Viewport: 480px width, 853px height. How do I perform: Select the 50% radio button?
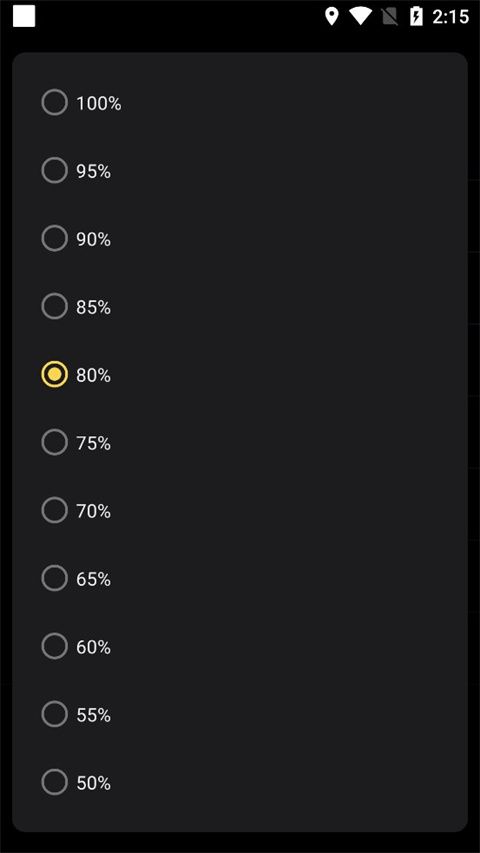pos(54,783)
